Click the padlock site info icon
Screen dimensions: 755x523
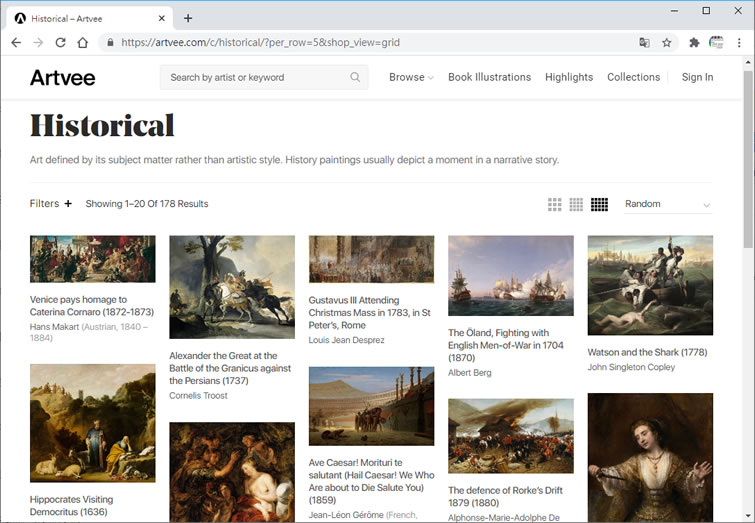(x=110, y=42)
